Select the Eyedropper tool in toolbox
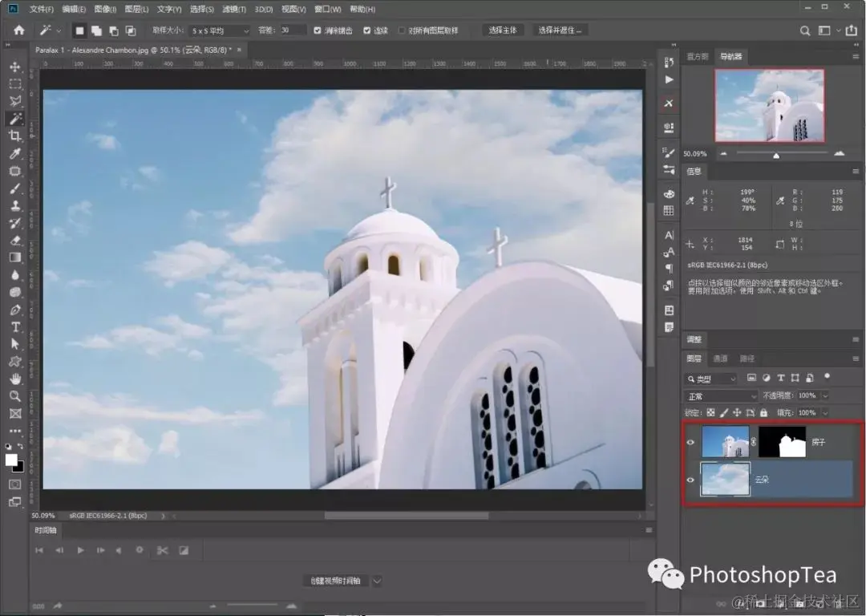Screen dimensions: 866x616 click(15, 153)
